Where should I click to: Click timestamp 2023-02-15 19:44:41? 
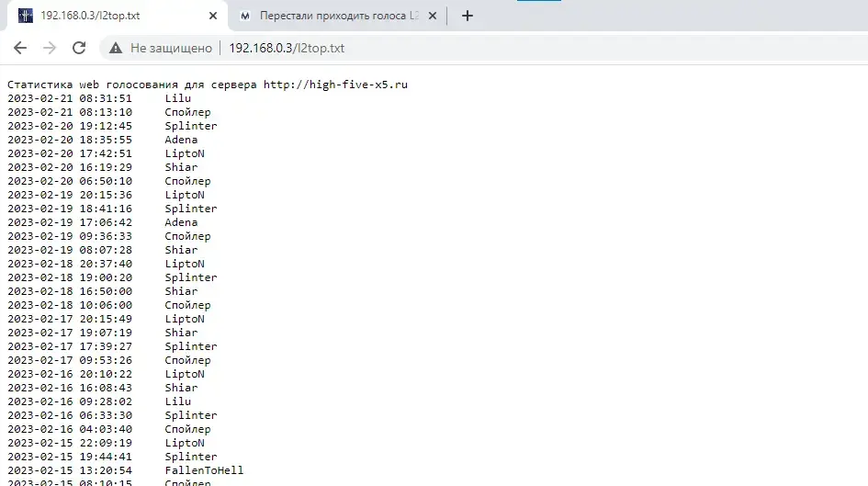coord(70,458)
